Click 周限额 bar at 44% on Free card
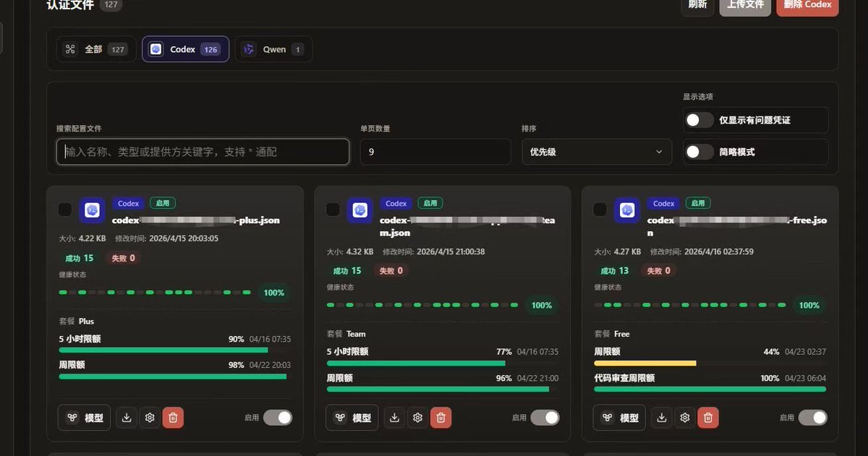Viewport: 868px width, 456px height. point(710,363)
